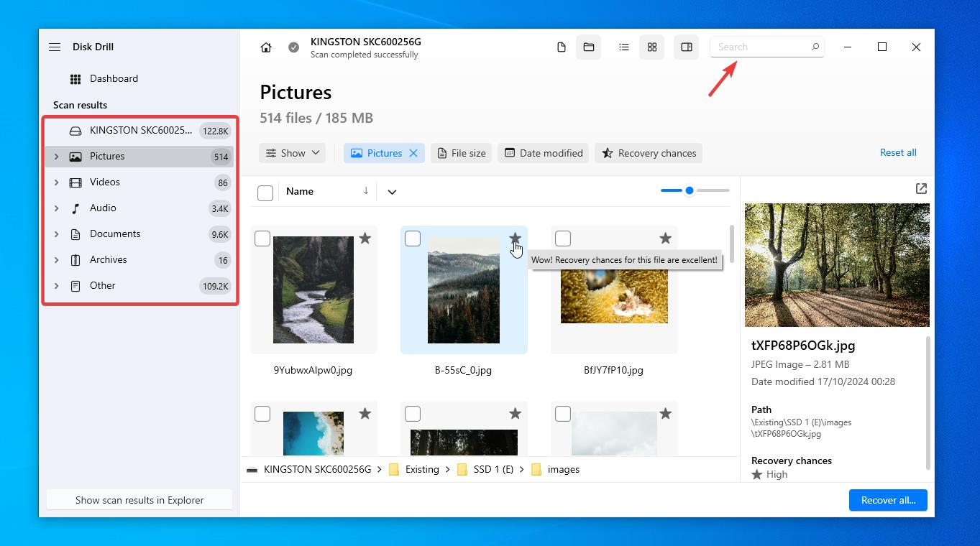Click the Dashboard grid icon
Screen dimensions: 980x546
point(75,79)
